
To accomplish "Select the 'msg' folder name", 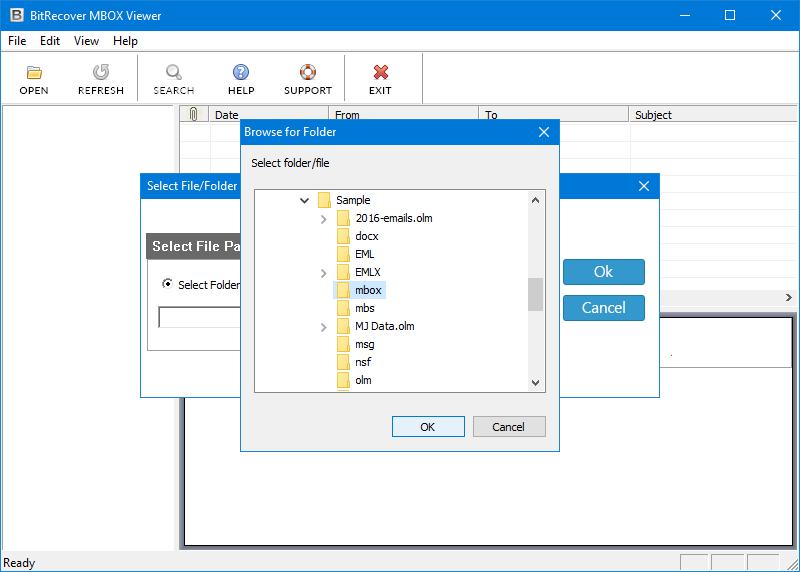I will tap(365, 344).
